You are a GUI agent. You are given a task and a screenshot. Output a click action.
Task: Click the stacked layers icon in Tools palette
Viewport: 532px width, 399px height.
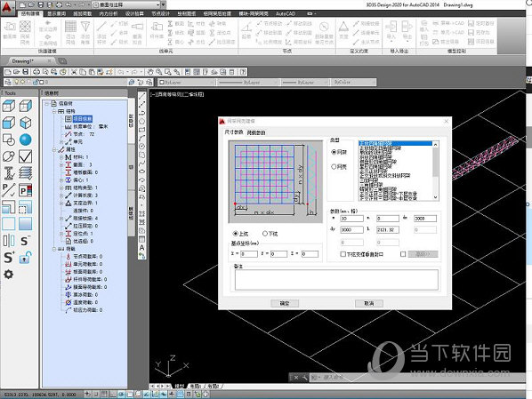pos(26,173)
